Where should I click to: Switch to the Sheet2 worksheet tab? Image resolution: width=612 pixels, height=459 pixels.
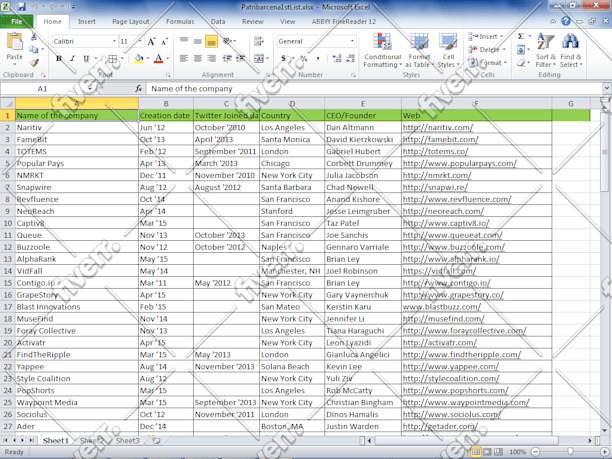[91, 440]
